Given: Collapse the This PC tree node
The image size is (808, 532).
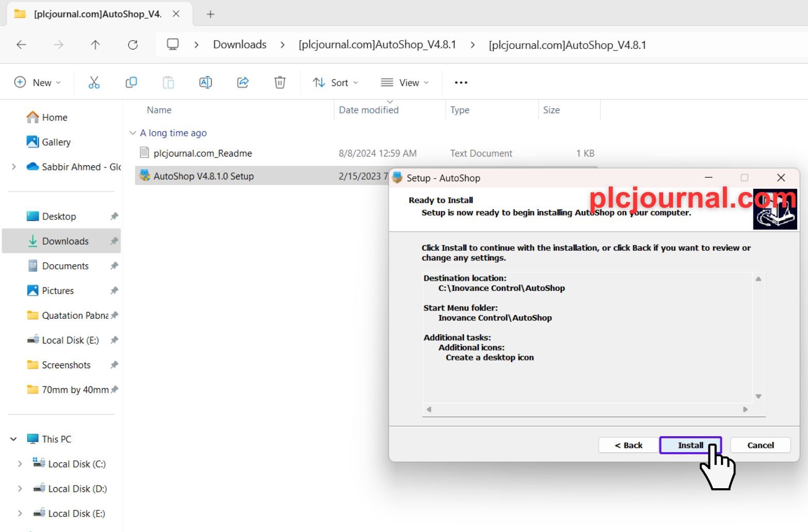Looking at the screenshot, I should [13, 439].
